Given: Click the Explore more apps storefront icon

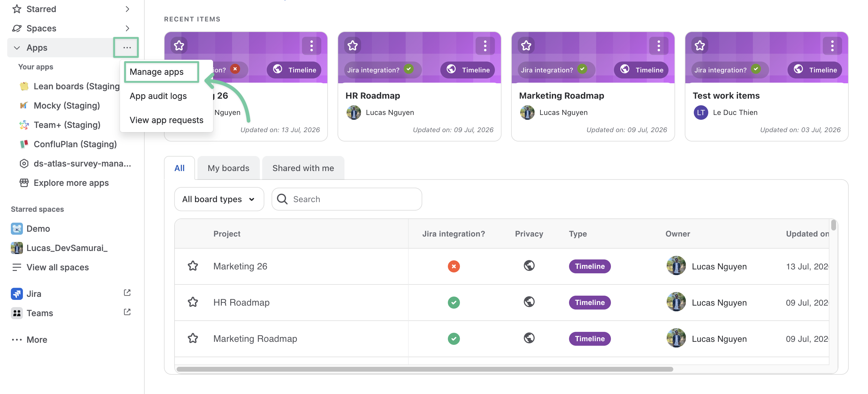Looking at the screenshot, I should click(x=24, y=183).
